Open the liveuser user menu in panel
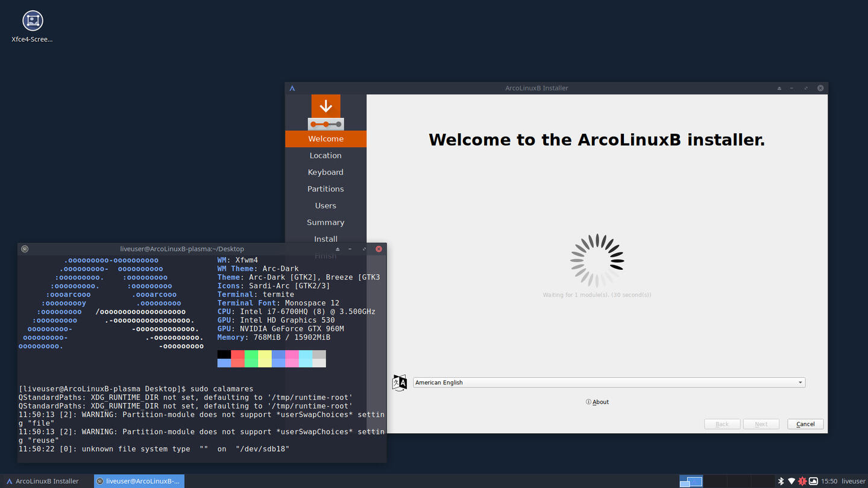 point(854,481)
